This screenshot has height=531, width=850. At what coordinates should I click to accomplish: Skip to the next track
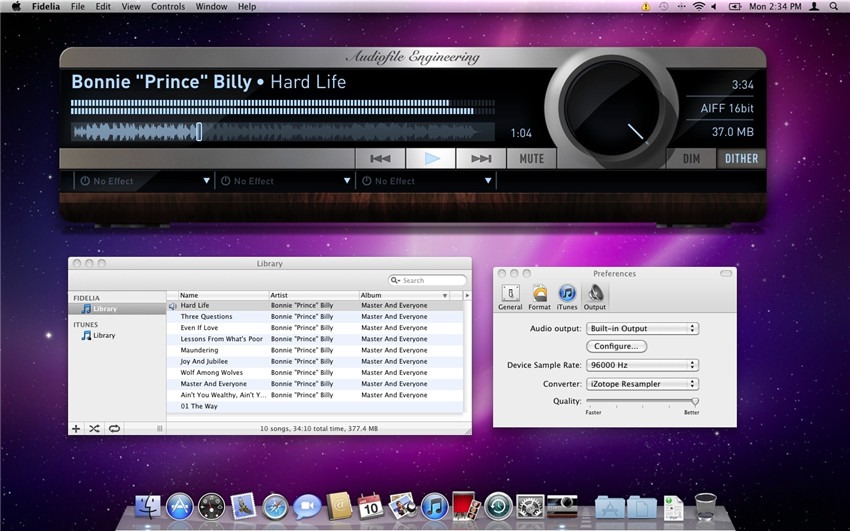[x=481, y=158]
